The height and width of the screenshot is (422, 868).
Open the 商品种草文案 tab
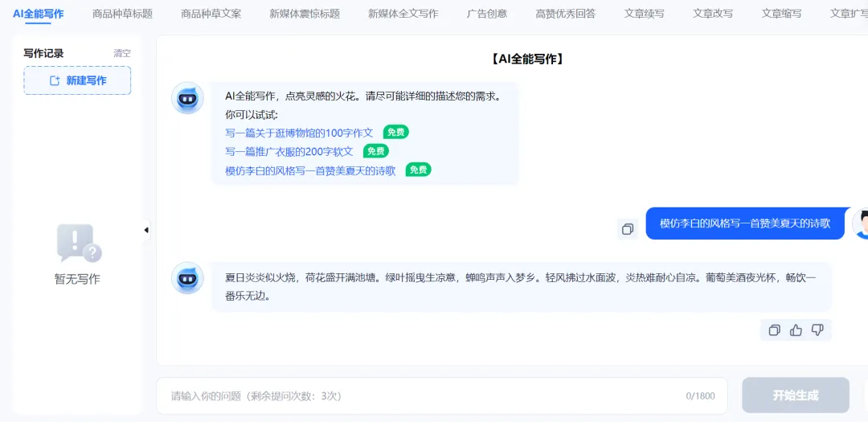[x=211, y=14]
